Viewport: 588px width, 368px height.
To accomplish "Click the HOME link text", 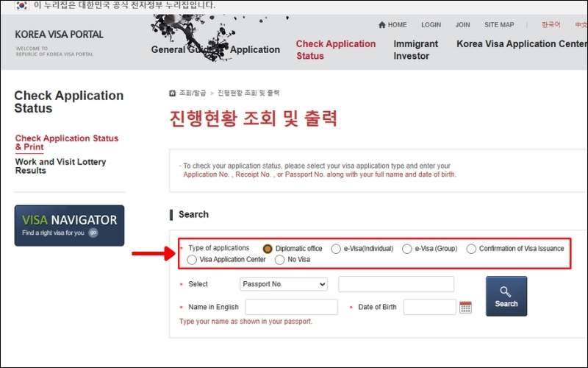I will pos(397,25).
